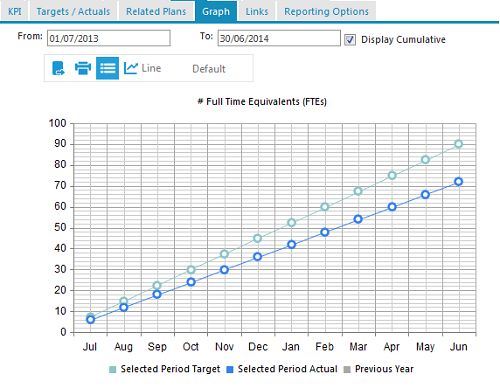500x388 pixels.
Task: Print the graph using printer icon
Action: [x=83, y=68]
